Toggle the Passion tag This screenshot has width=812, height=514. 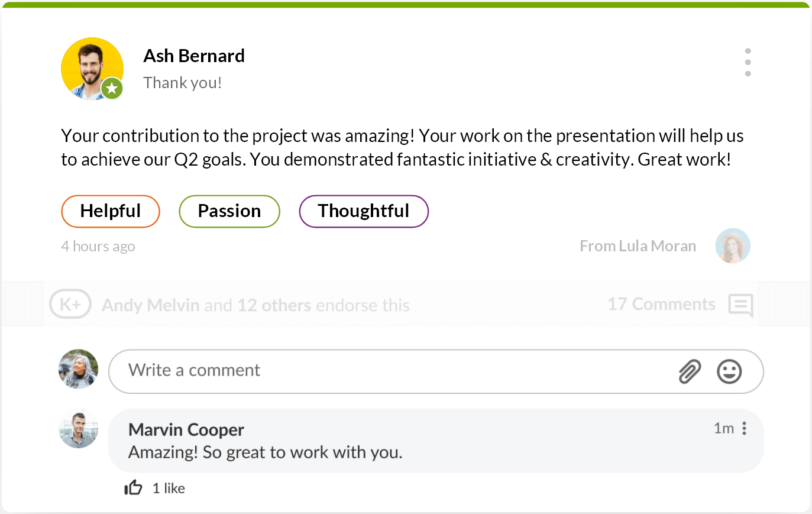pos(229,211)
